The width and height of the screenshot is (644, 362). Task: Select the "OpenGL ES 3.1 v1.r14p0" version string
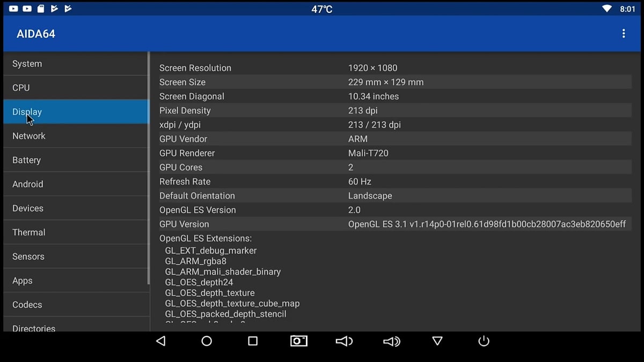[x=487, y=224]
